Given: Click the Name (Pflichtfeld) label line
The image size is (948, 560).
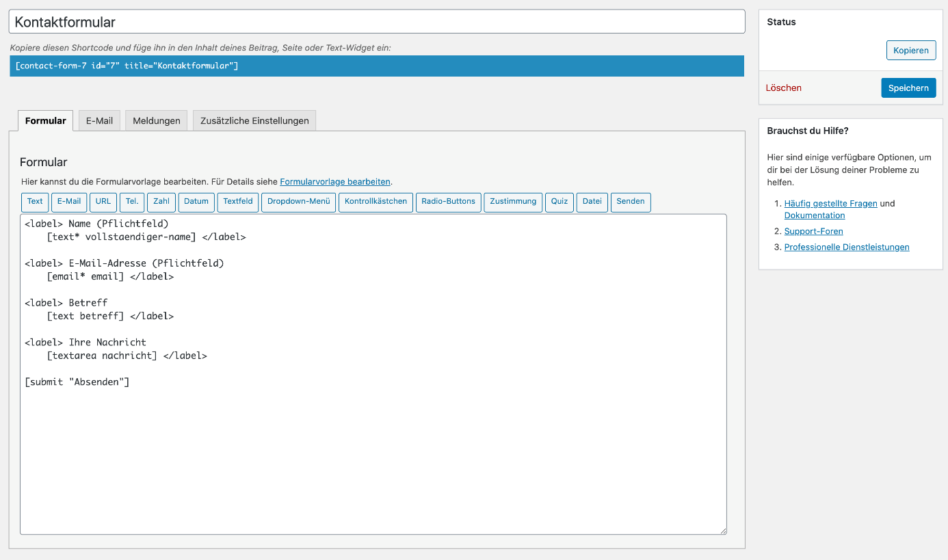Looking at the screenshot, I should click(96, 224).
